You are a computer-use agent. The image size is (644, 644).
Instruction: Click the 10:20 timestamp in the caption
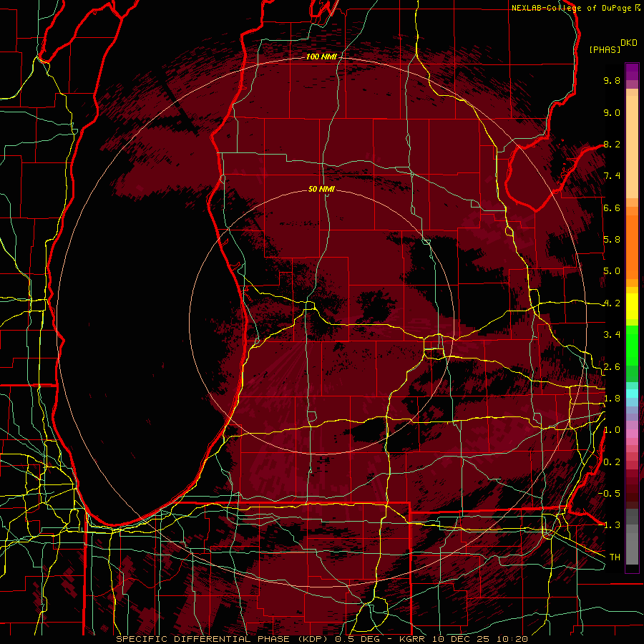coord(512,639)
